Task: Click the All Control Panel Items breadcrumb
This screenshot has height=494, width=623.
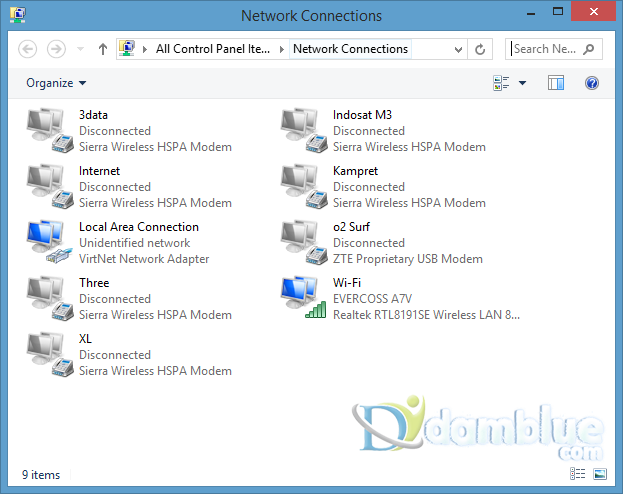Action: (213, 49)
